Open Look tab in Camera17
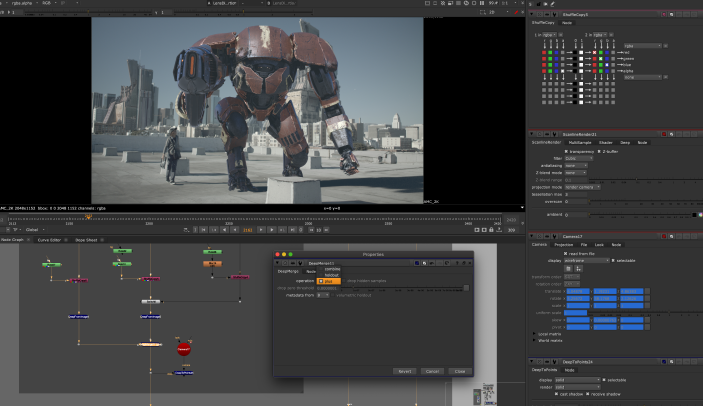Screen dimensions: 703x406 [599, 245]
